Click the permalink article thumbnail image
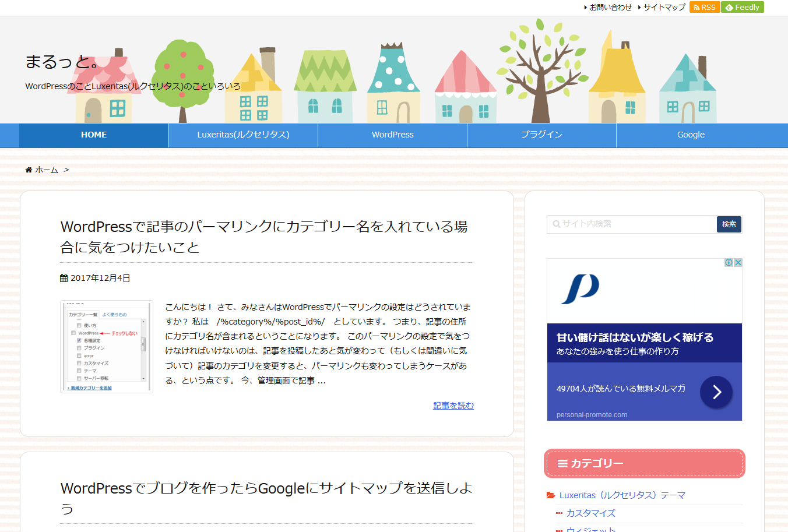788x532 pixels. [107, 347]
